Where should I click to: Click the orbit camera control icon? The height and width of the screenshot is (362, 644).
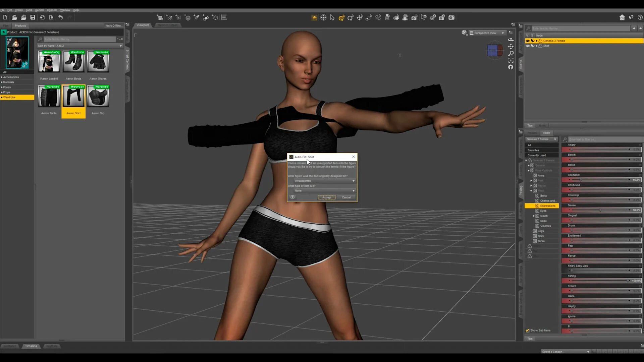pyautogui.click(x=511, y=40)
